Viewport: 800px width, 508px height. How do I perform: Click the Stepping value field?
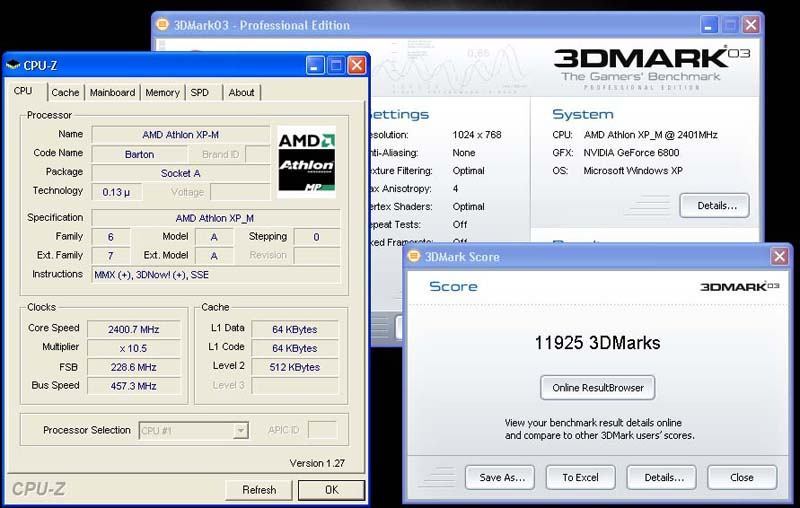point(316,237)
